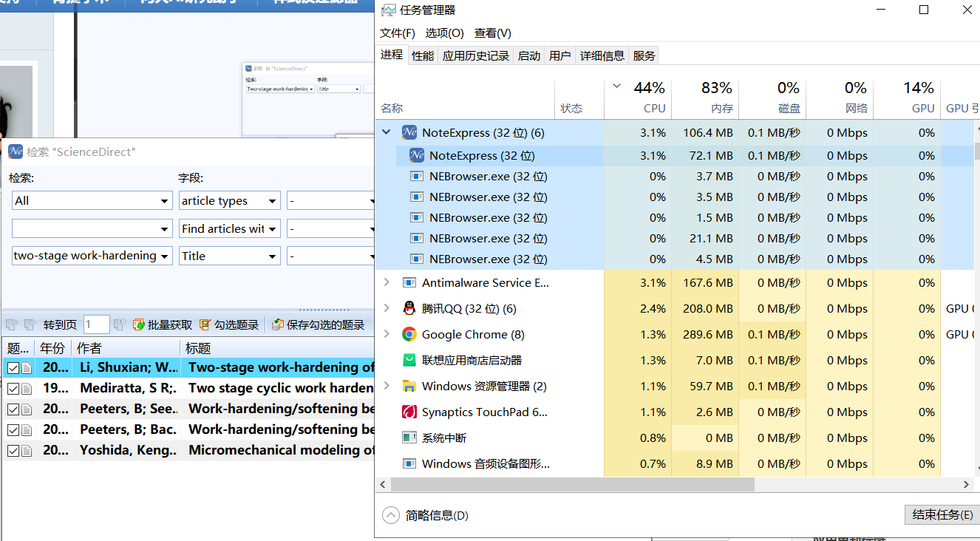The width and height of the screenshot is (980, 541).
Task: Click the Google Chrome process icon
Action: (x=409, y=335)
